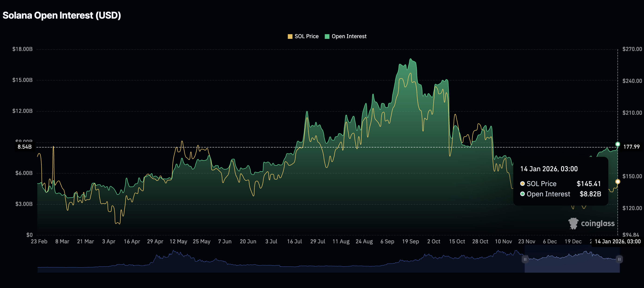This screenshot has height=288, width=644.
Task: Click the coinglass watermark logo icon
Action: coord(573,223)
